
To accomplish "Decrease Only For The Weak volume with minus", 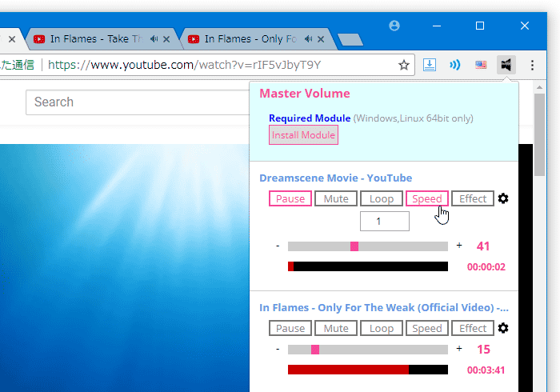I will pos(278,349).
